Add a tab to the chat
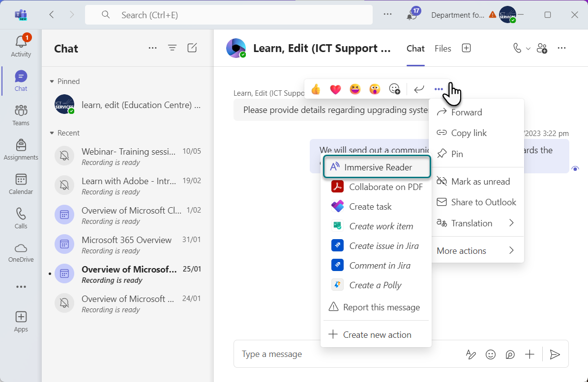 coord(466,48)
